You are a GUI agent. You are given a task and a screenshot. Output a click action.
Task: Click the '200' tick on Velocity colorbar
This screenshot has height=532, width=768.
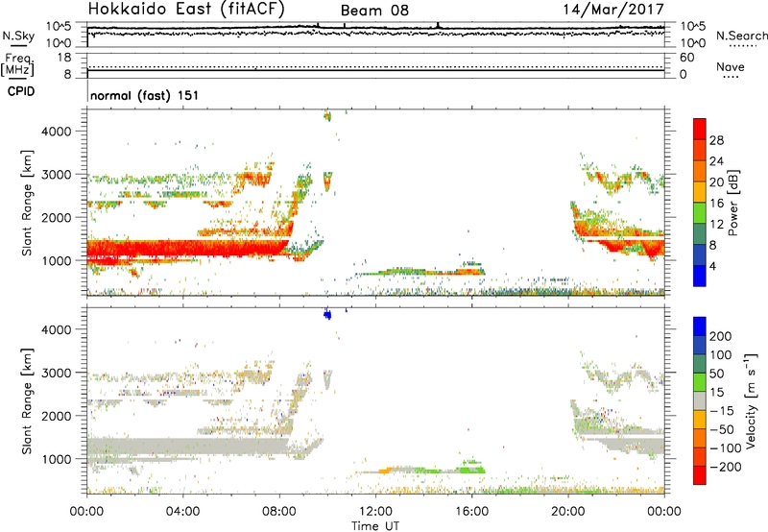point(721,336)
